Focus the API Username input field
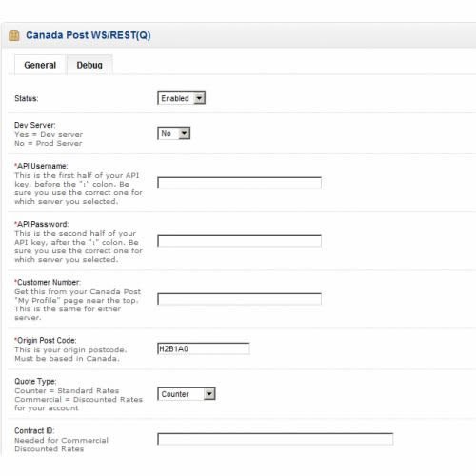This screenshot has height=476, width=476. coord(239,183)
